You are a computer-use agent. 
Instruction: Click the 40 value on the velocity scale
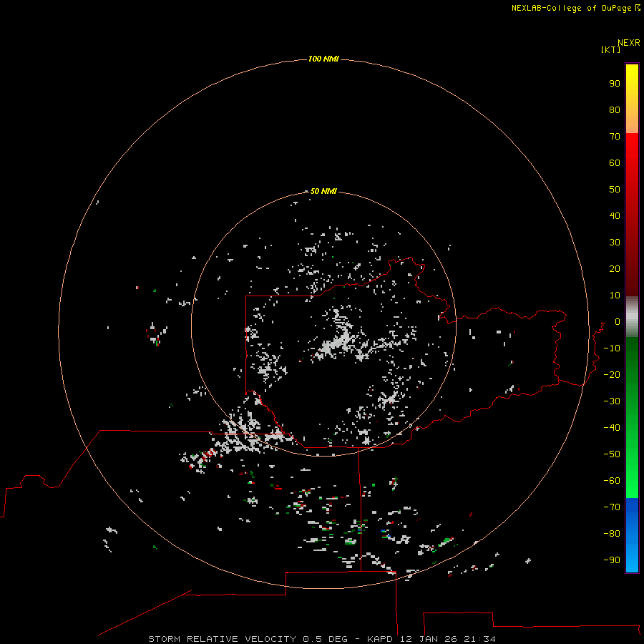(615, 216)
